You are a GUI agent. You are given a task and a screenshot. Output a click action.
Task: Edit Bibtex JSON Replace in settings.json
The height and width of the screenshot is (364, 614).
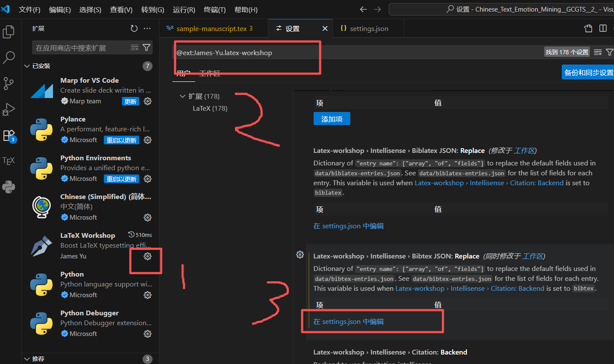pyautogui.click(x=348, y=321)
